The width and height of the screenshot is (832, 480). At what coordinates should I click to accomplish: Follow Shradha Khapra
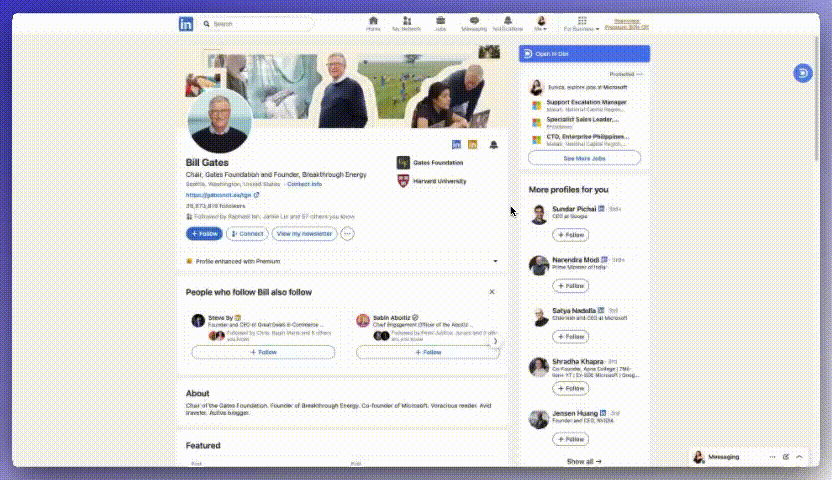click(570, 388)
